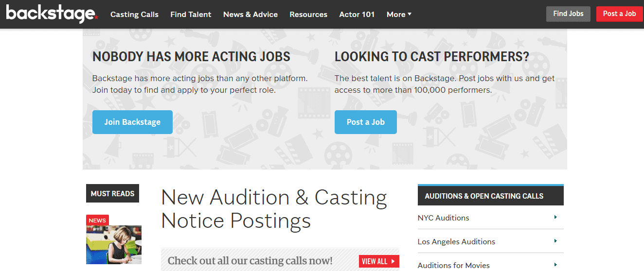Click the View All casting calls button

tap(379, 261)
